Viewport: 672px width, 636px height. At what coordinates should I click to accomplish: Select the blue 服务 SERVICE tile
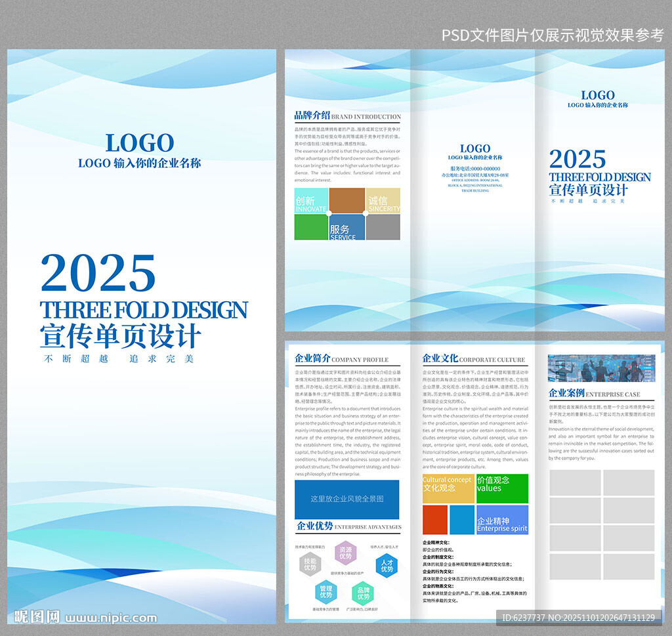click(347, 227)
